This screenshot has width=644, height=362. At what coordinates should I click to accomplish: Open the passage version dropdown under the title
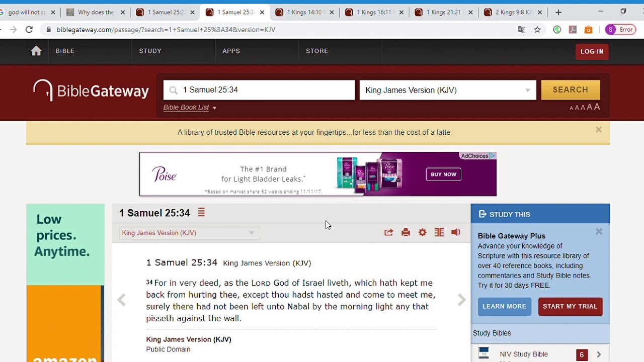[189, 233]
